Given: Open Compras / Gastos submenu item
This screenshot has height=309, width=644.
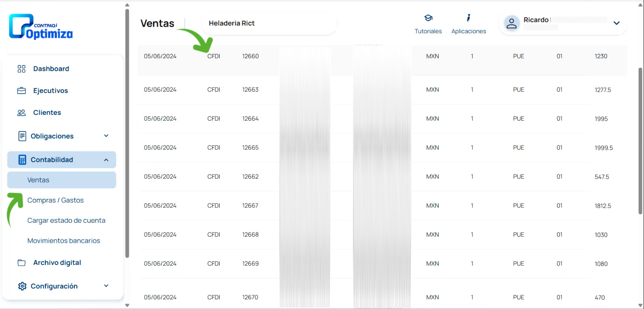Looking at the screenshot, I should (x=55, y=200).
